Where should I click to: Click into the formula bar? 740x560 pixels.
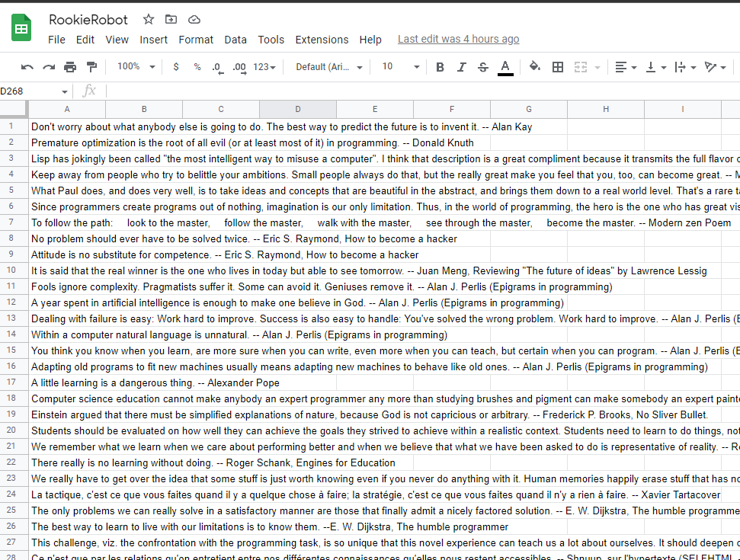[x=422, y=91]
